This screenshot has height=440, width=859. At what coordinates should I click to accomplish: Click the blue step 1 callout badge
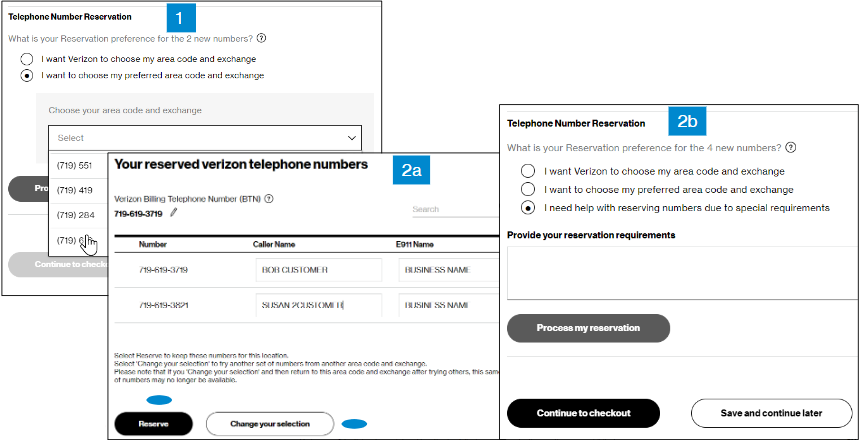click(x=179, y=17)
